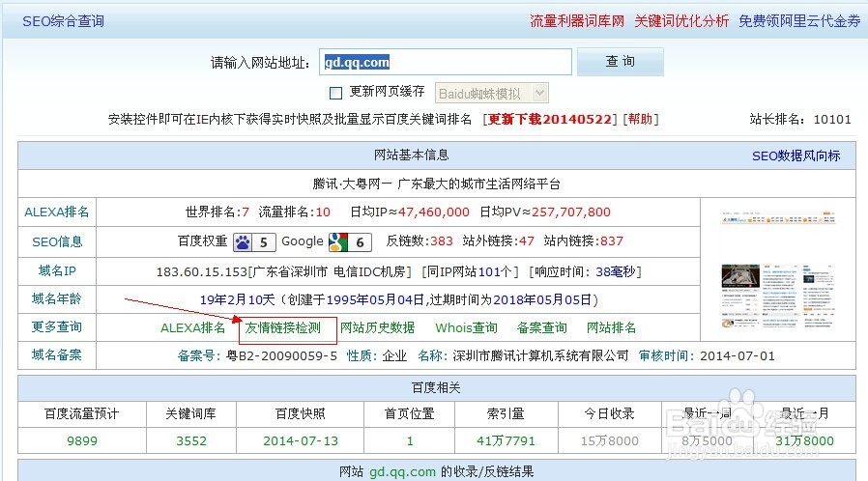Image resolution: width=868 pixels, height=481 pixels.
Task: Click Baidu snapshot date 2014-07-13
Action: click(301, 440)
